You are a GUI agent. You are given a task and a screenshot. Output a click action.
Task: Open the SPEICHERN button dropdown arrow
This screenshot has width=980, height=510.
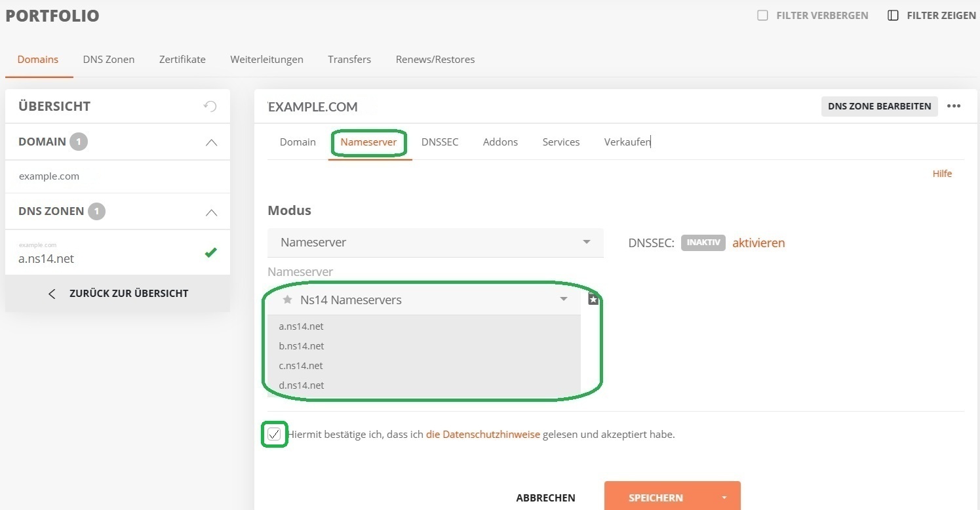pos(724,498)
